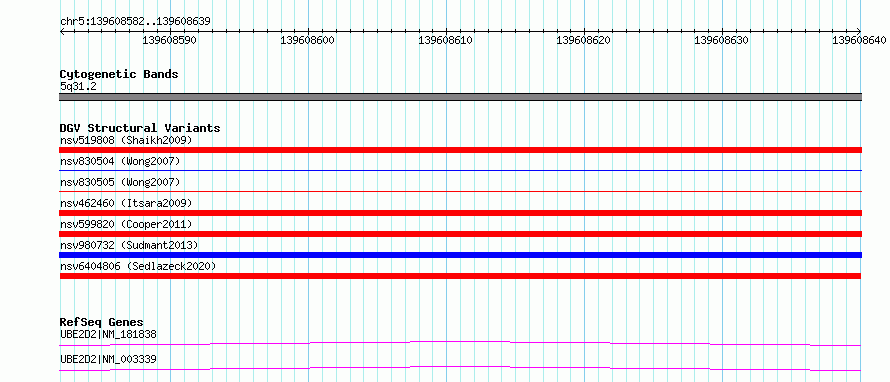Open variant nsv830505 (Wong2007) label

[x=120, y=182]
